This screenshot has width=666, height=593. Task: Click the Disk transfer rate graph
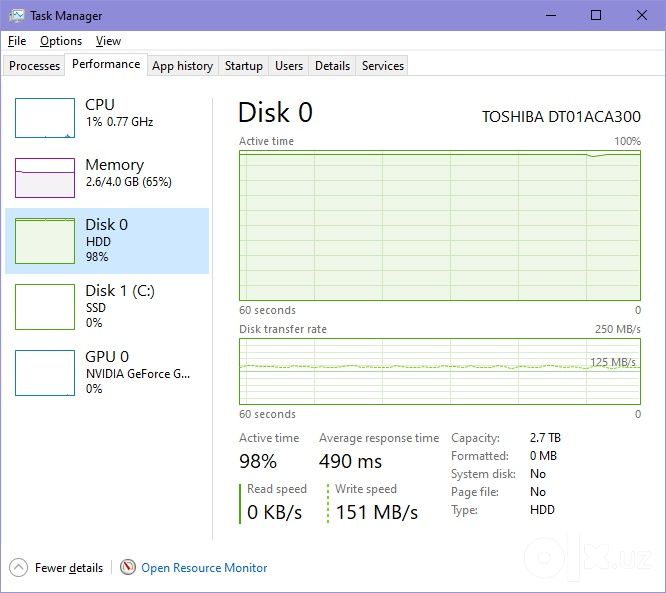pyautogui.click(x=440, y=372)
